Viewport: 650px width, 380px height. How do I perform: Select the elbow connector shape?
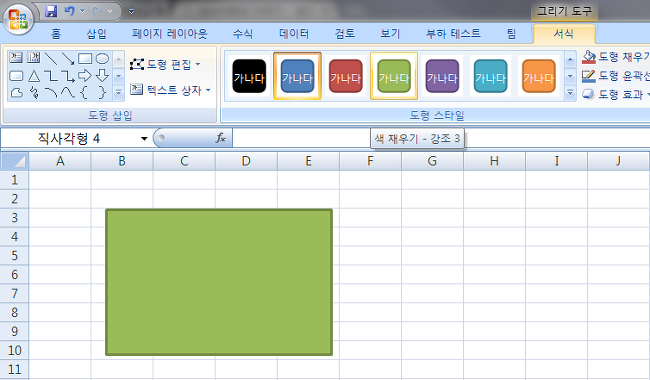pyautogui.click(x=51, y=76)
